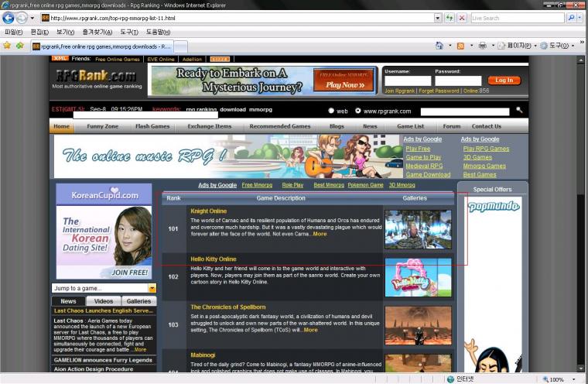
Task: Open recent pages dropdown next to Forward
Action: pos(32,18)
